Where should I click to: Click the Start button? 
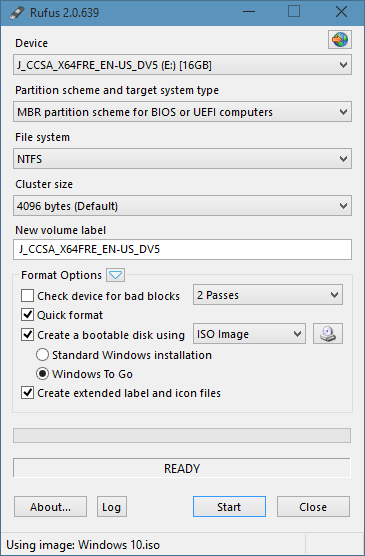pos(229,507)
